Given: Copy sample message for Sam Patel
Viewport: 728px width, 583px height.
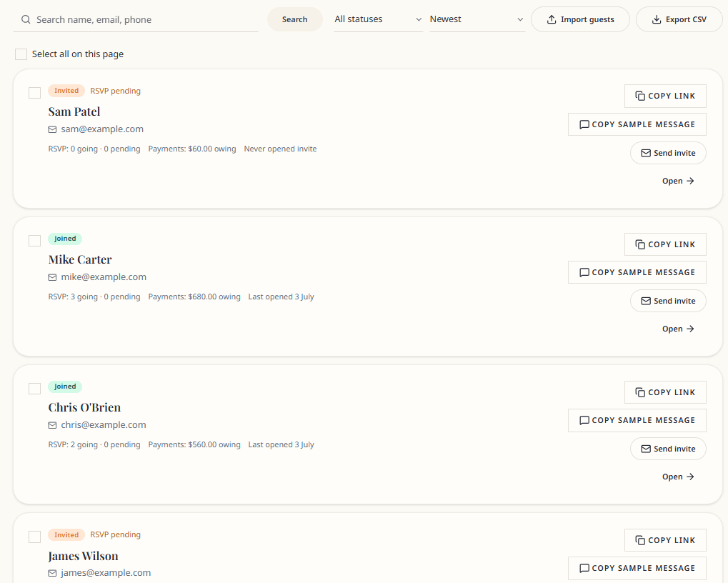Looking at the screenshot, I should click(637, 124).
